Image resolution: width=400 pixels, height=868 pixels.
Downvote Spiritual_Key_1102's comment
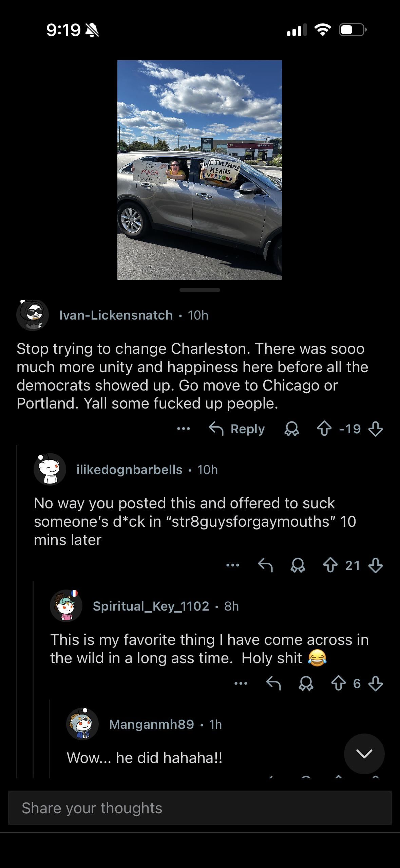(x=376, y=684)
